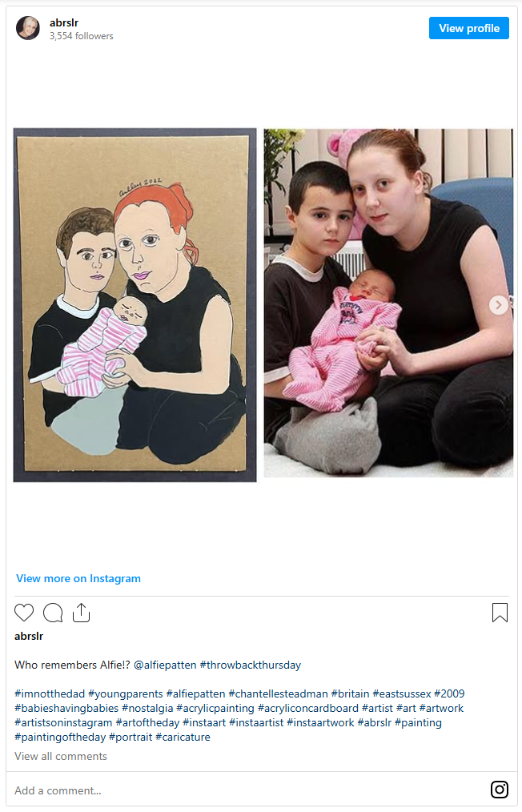Open the #acrylicpainting hashtag
Screen dimensions: 522x812
pos(215,709)
